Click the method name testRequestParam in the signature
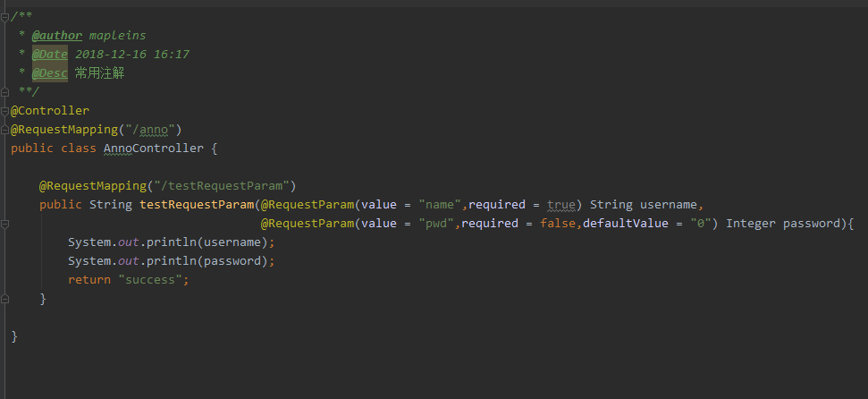Screen dimensions: 868x399 point(197,205)
